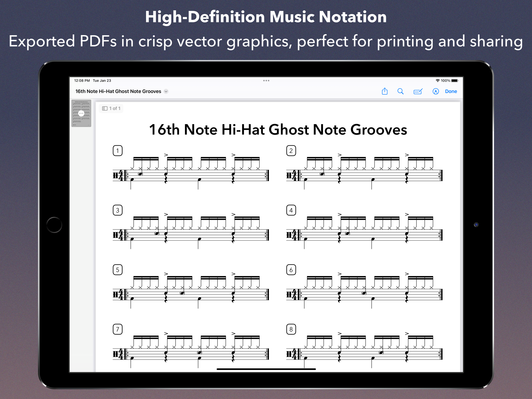
Task: Open the title '16th Note Hi-Hat Ghost Note Grooves' in top bar
Action: coord(118,91)
